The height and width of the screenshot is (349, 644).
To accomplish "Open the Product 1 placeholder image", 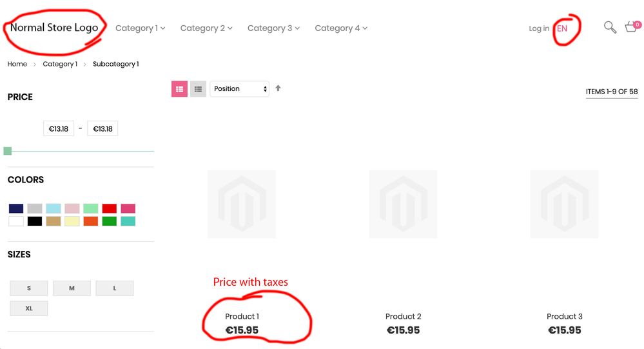I will (x=242, y=204).
